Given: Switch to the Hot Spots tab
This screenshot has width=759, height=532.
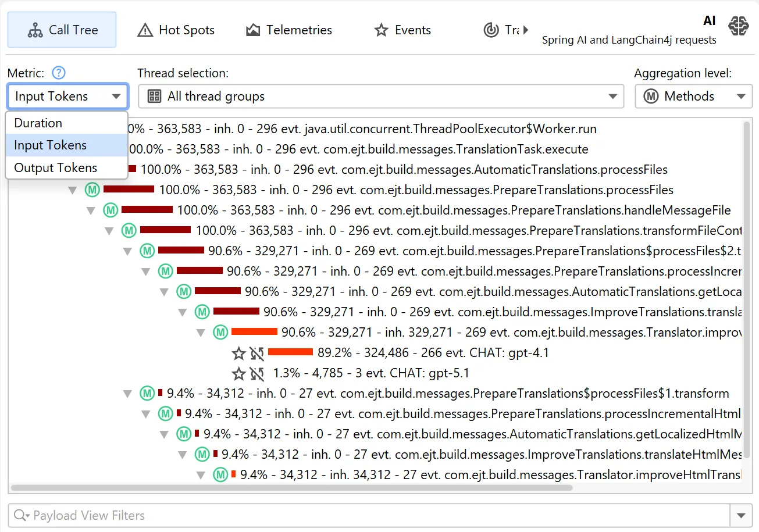Looking at the screenshot, I should pos(176,30).
